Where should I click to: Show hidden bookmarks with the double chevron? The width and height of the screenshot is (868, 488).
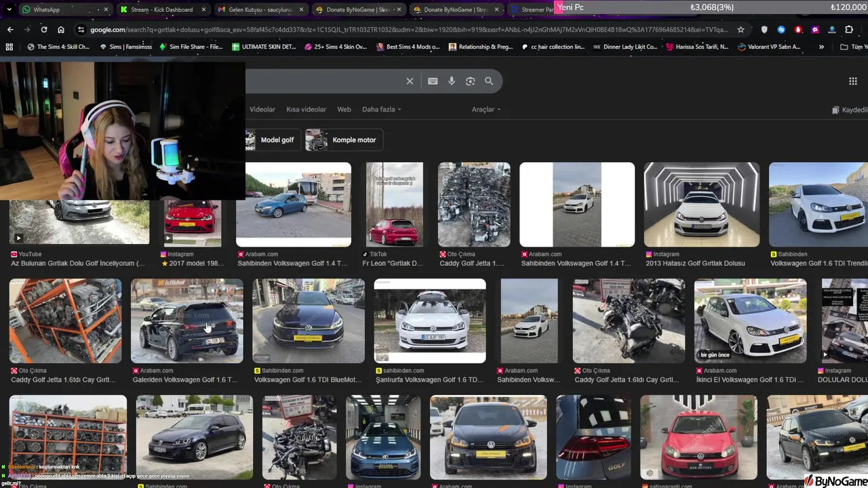coord(821,47)
